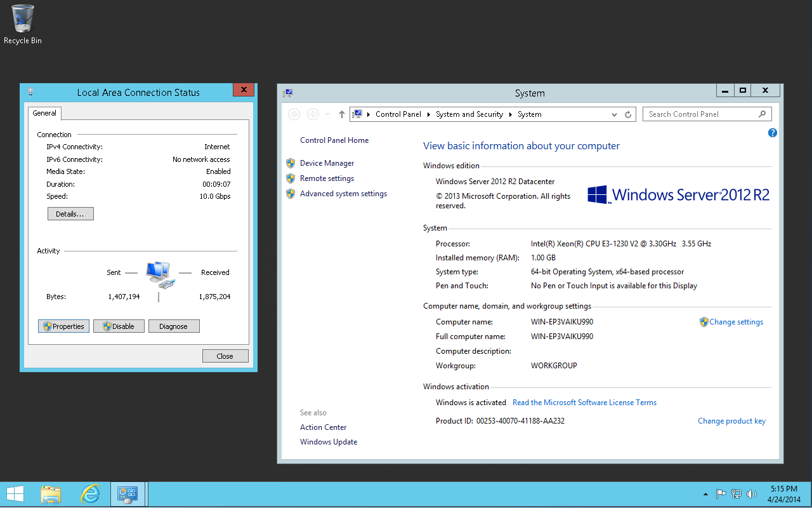Image resolution: width=812 pixels, height=508 pixels.
Task: Open Device Manager link
Action: click(x=327, y=163)
